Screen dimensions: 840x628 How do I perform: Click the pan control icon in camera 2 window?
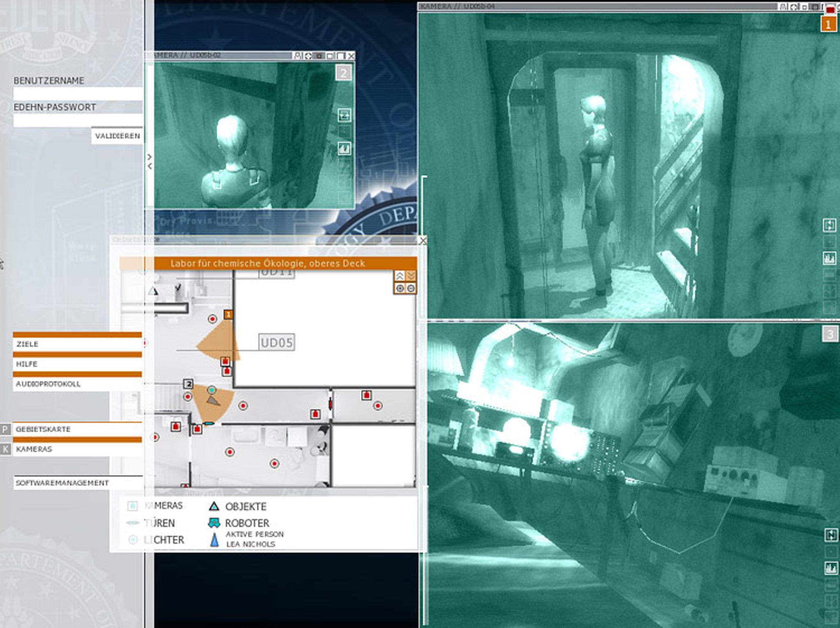pos(344,116)
